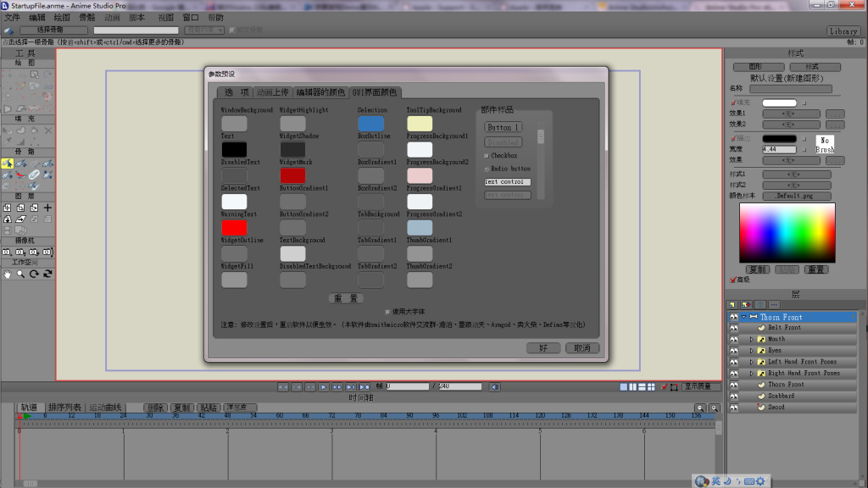
Task: Switch to the Editor Colors tab
Action: (320, 92)
